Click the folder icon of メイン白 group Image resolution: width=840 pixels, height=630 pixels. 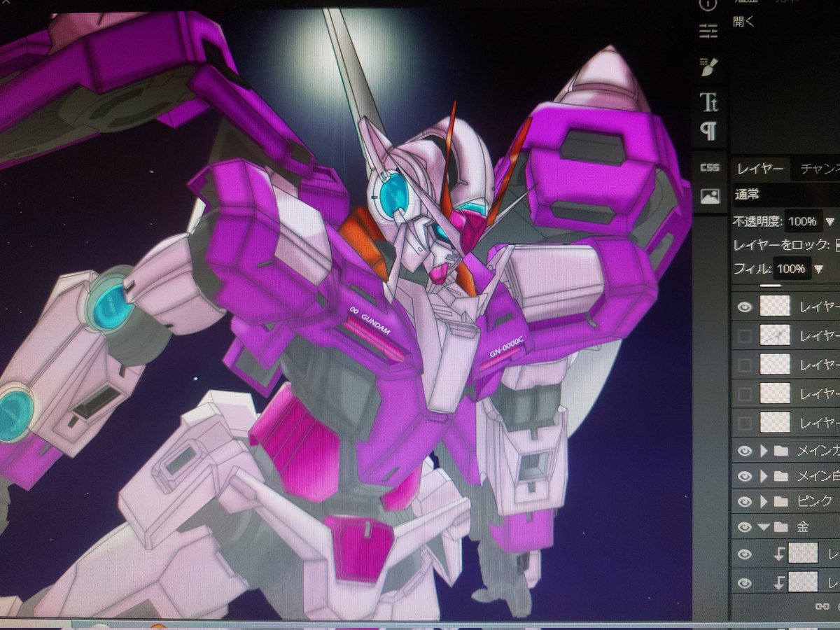(781, 477)
